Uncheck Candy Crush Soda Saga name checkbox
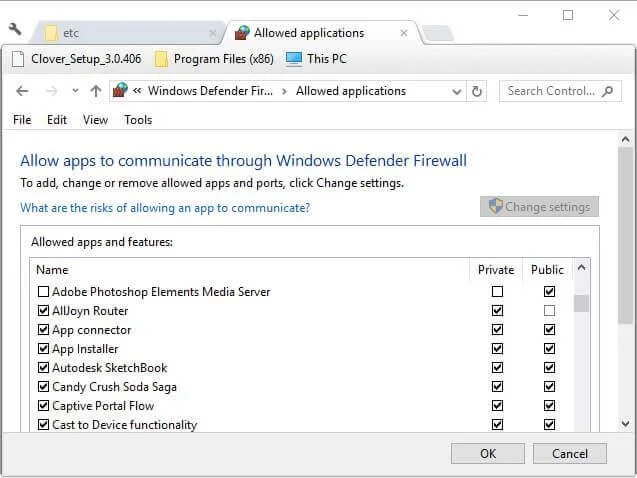The height and width of the screenshot is (478, 637). (x=43, y=386)
